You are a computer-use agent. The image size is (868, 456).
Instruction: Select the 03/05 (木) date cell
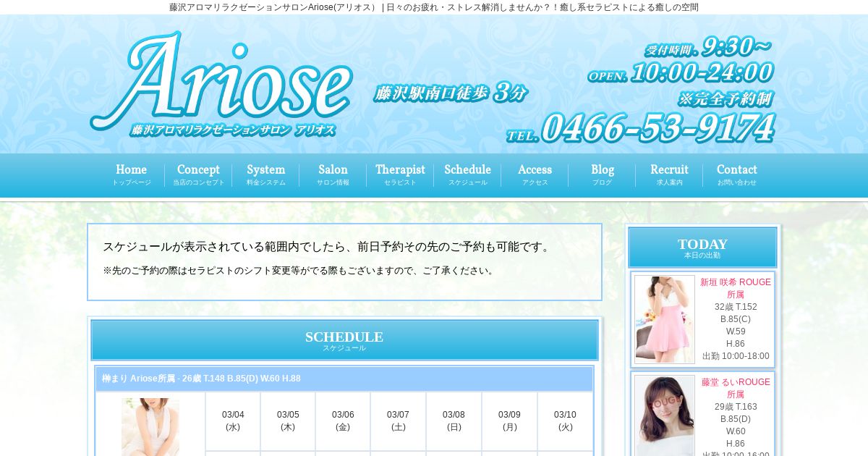(288, 421)
